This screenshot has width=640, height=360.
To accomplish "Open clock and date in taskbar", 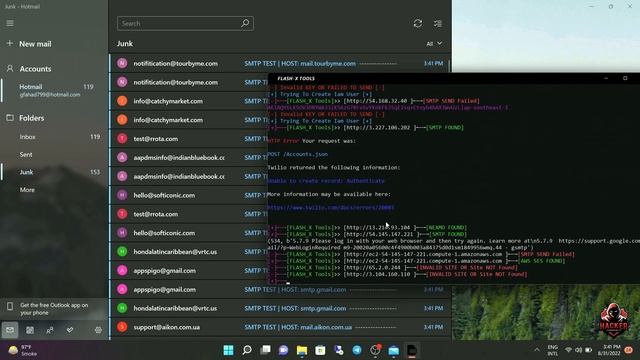I will pyautogui.click(x=609, y=350).
